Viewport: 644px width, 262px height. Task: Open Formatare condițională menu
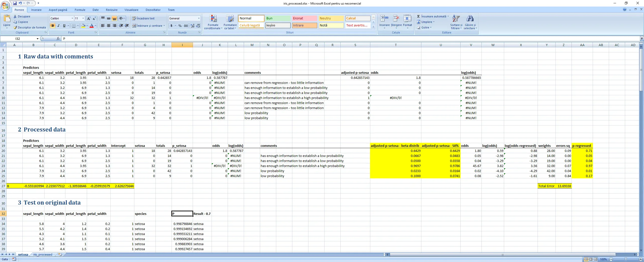tap(213, 22)
